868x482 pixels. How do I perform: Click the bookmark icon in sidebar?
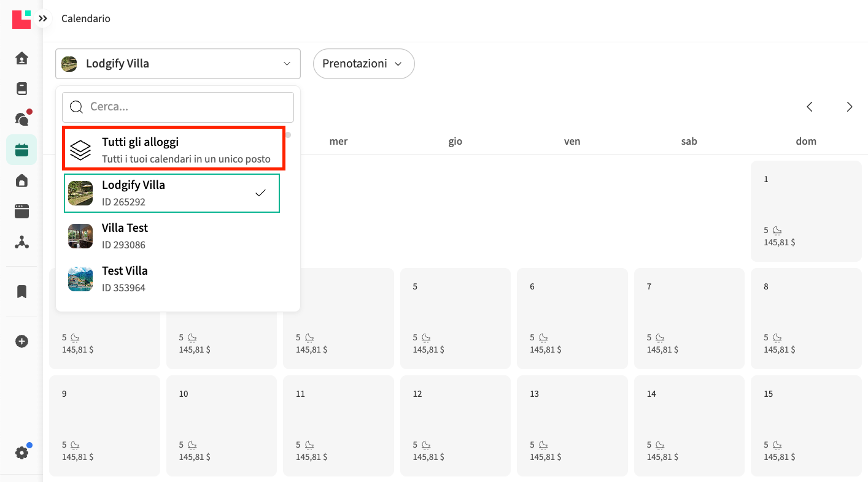(21, 291)
